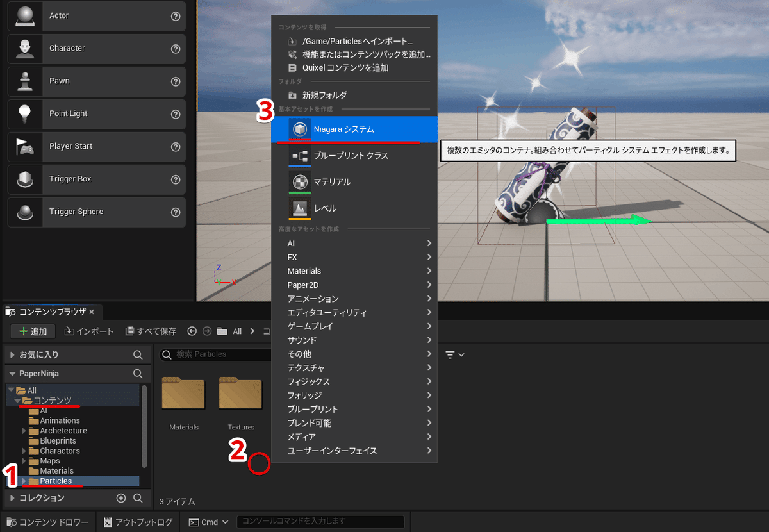
Task: Click the Player Start flag icon
Action: (x=24, y=146)
